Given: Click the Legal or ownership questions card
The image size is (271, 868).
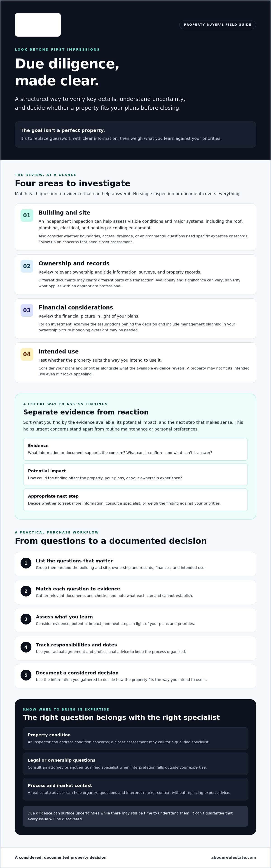Looking at the screenshot, I should [x=135, y=764].
